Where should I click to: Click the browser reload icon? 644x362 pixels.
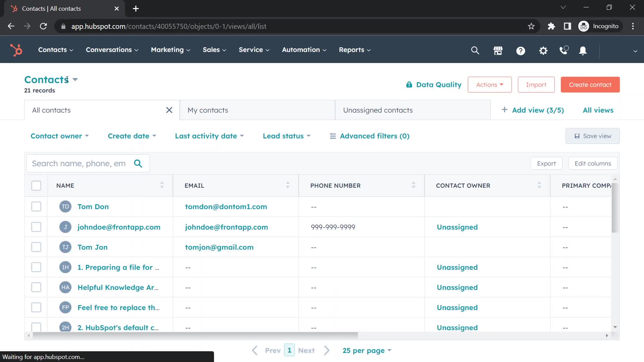pyautogui.click(x=43, y=26)
